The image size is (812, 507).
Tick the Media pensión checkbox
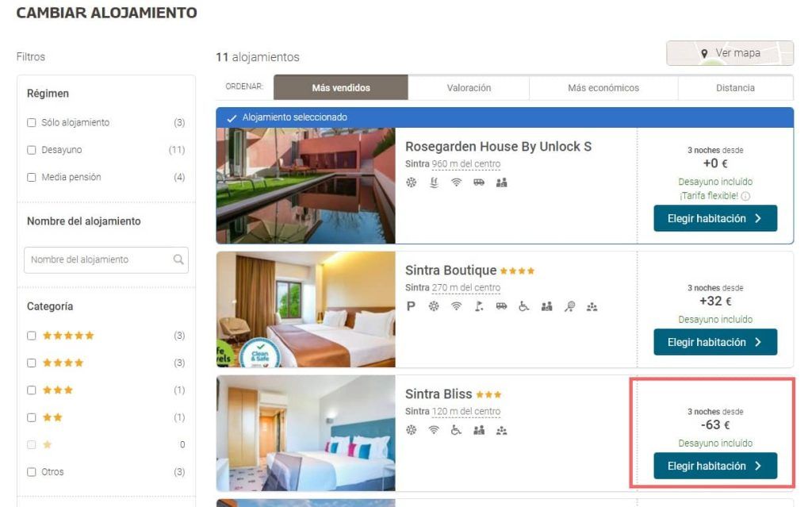32,177
